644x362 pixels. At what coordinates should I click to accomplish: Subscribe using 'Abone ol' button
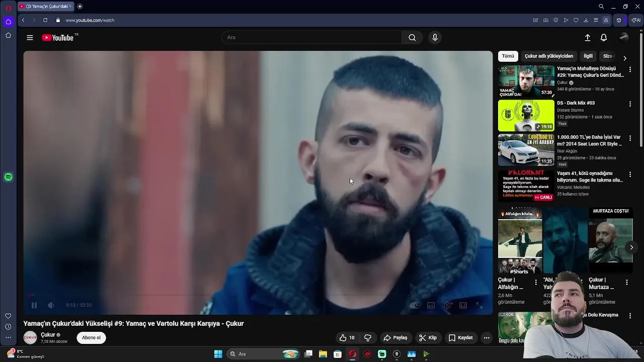click(91, 338)
